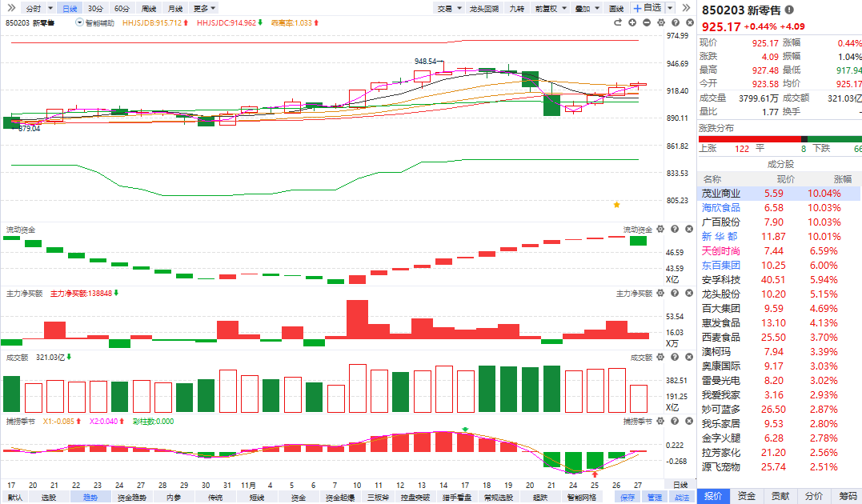Open settings gear for 流动资金 panel
The height and width of the screenshot is (504, 862).
click(x=660, y=229)
